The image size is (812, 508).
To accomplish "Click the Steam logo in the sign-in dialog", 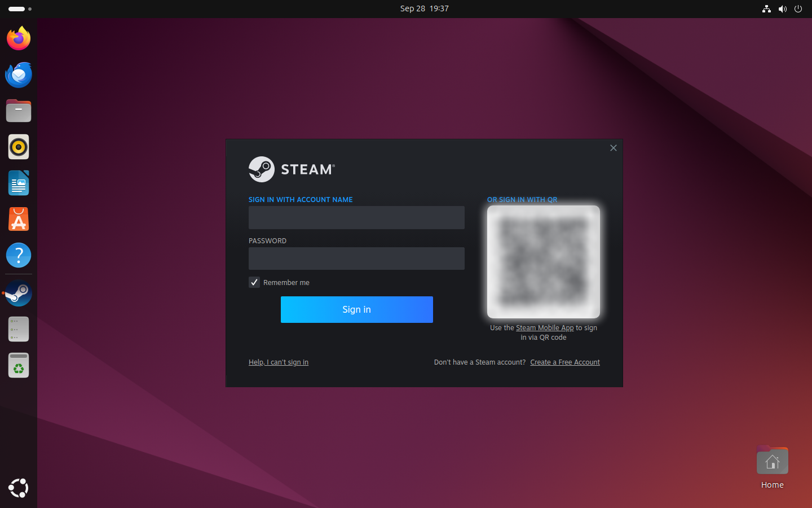I will [x=292, y=169].
